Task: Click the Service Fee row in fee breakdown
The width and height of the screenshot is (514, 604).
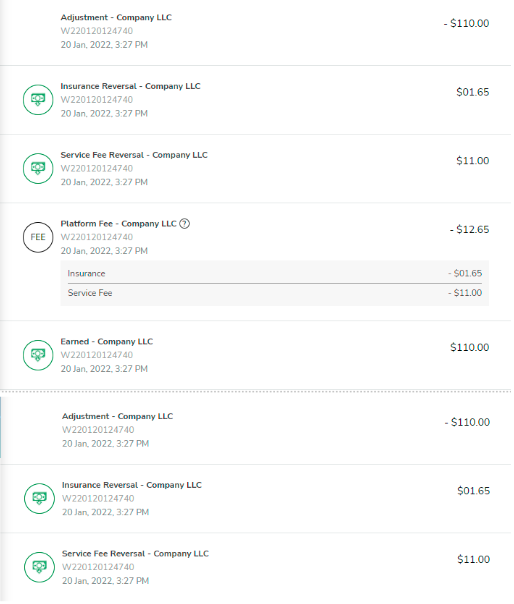Action: pos(275,294)
